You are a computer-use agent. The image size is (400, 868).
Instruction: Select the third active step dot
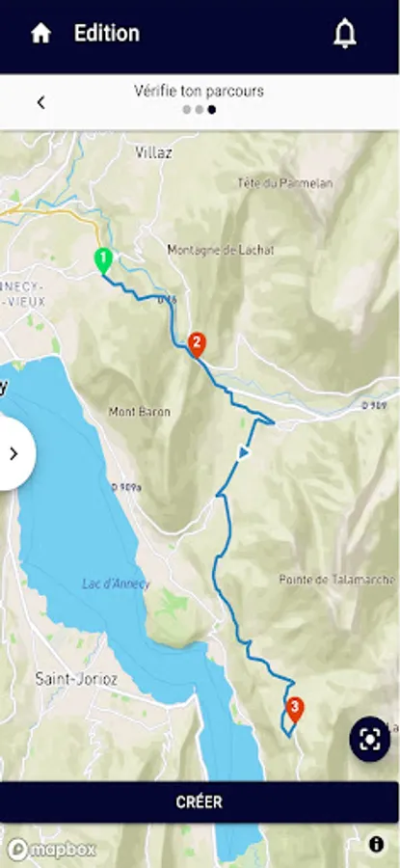[212, 110]
